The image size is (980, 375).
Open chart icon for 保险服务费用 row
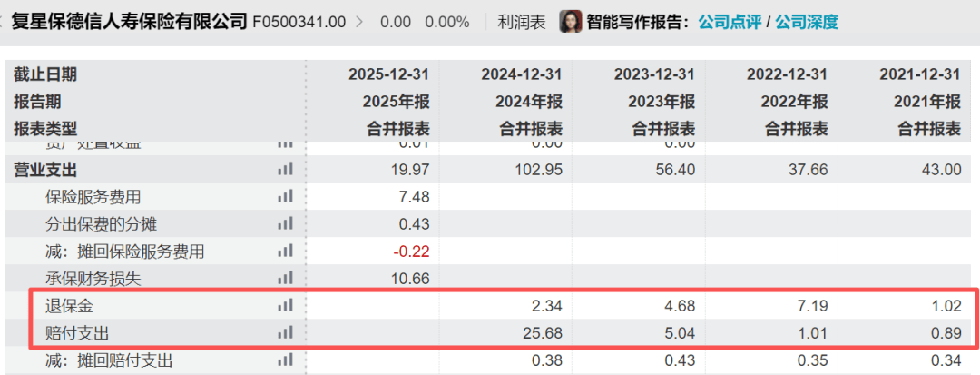tap(285, 197)
